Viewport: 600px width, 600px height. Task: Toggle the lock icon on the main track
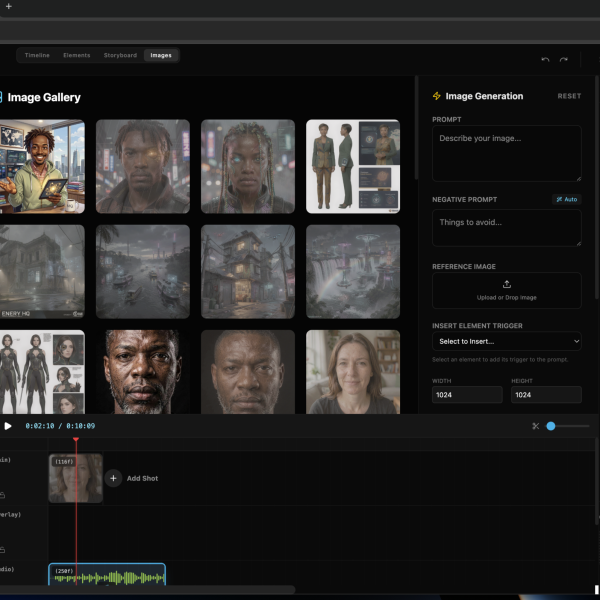(x=2, y=495)
